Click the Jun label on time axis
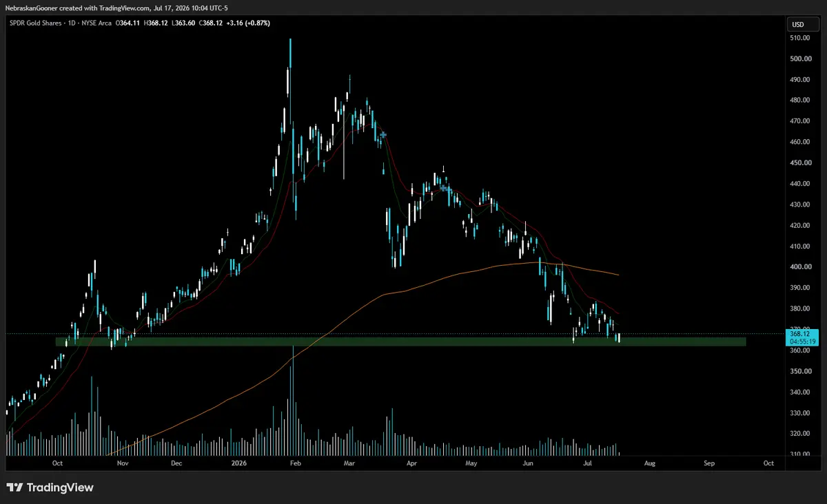This screenshot has width=827, height=504. click(528, 463)
